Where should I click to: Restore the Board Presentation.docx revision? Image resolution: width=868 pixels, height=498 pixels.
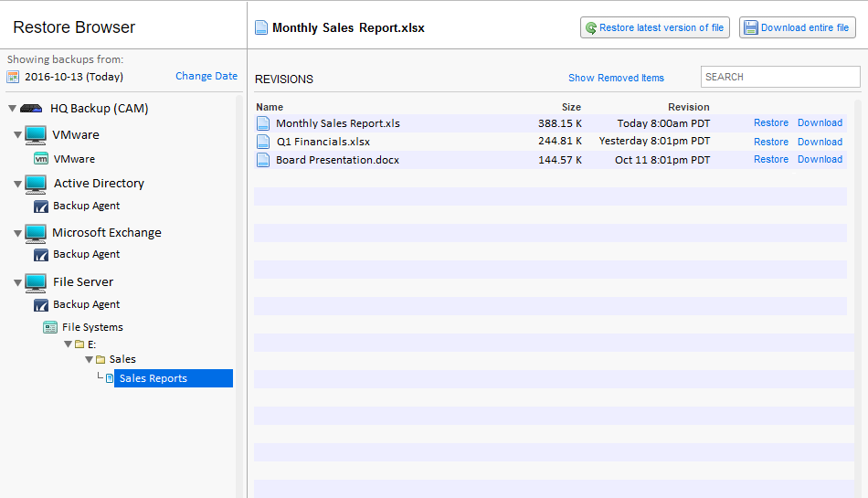pos(771,159)
